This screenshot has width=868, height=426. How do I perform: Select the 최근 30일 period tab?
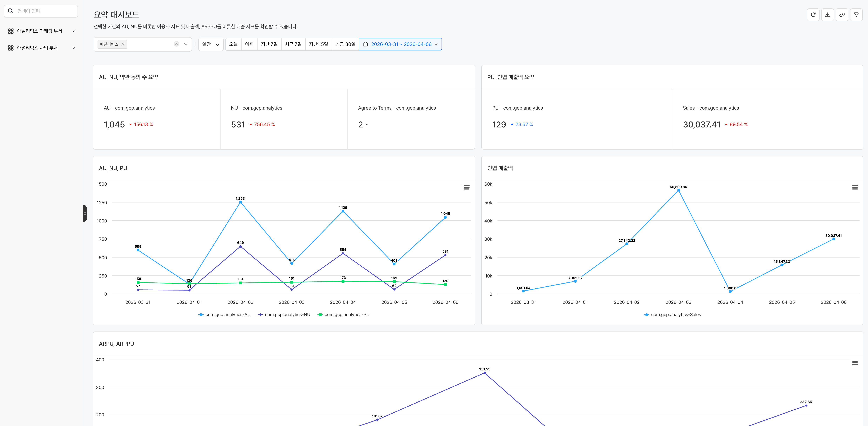[345, 45]
